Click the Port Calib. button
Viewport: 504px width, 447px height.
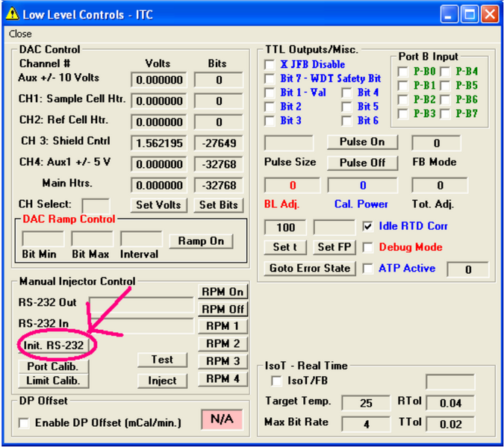[53, 366]
